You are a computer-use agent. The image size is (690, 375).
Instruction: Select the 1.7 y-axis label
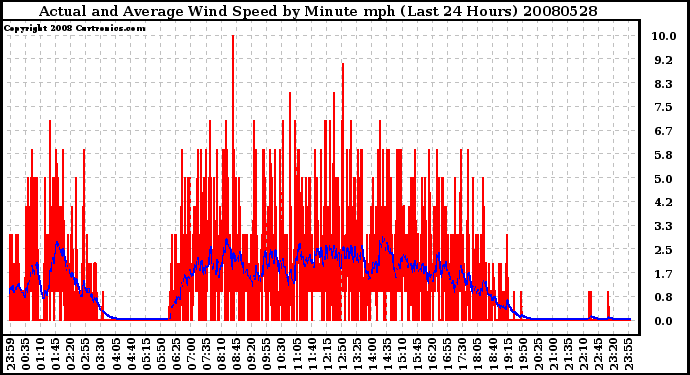tap(664, 274)
